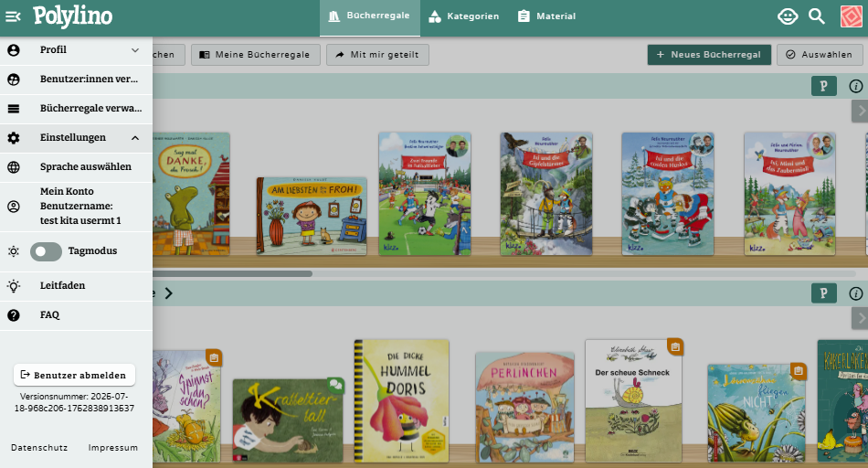Open the second shelf via its title chevron
Image resolution: width=868 pixels, height=468 pixels.
point(168,293)
